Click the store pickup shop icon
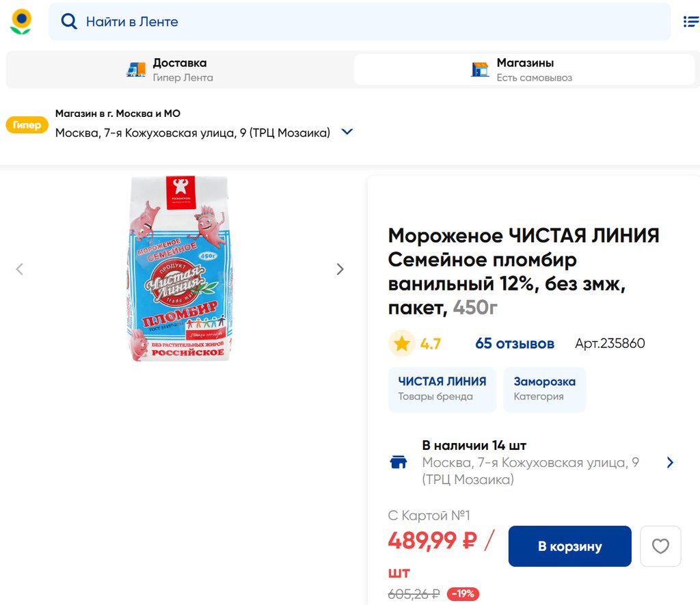Image resolution: width=700 pixels, height=605 pixels. coord(481,69)
